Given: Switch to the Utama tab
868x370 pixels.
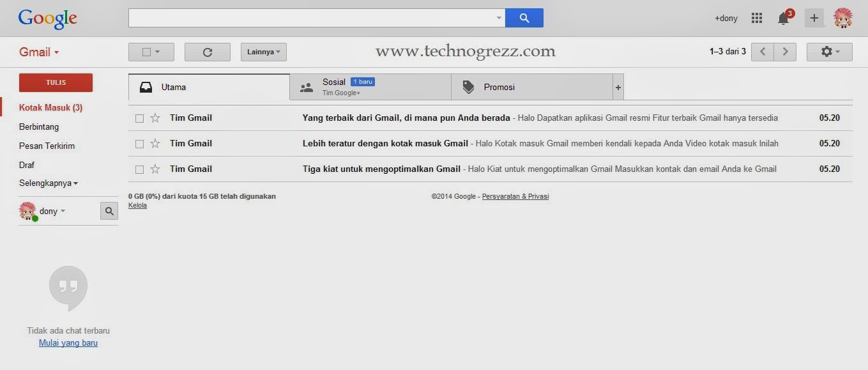Looking at the screenshot, I should pos(209,87).
